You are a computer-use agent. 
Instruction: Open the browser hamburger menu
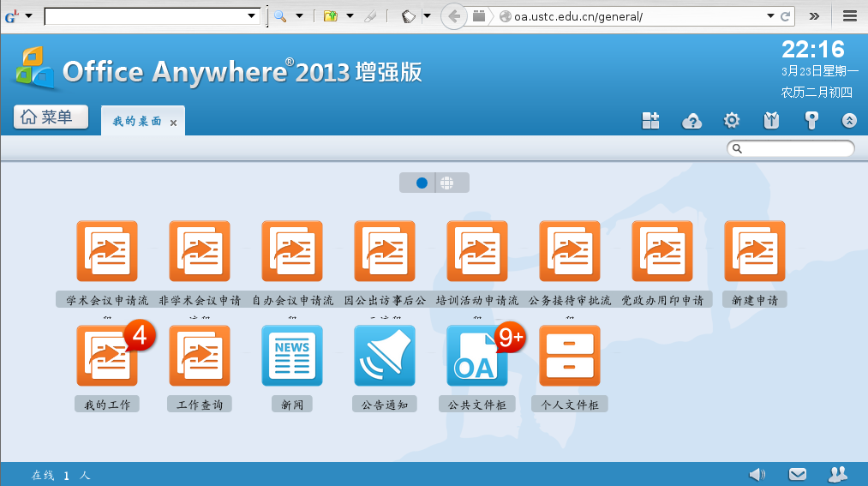click(x=850, y=16)
